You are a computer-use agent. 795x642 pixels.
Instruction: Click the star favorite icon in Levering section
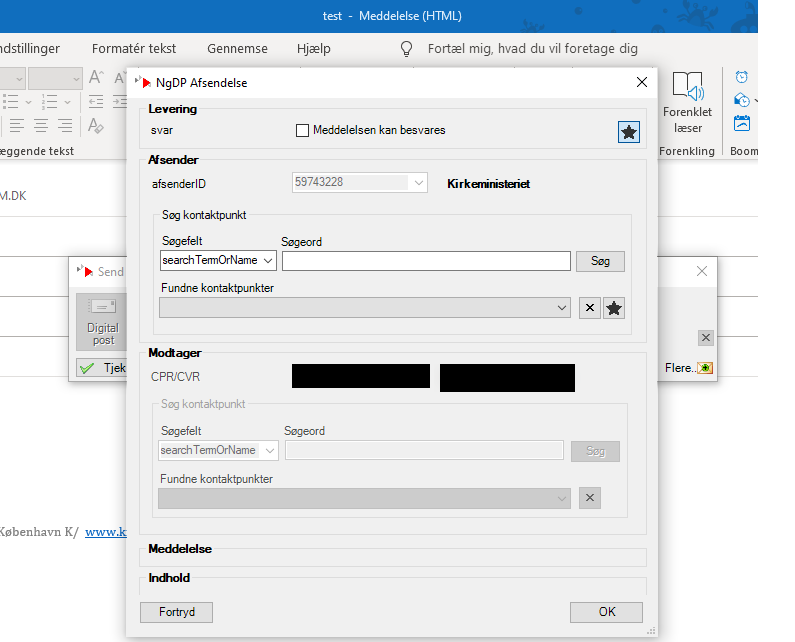(629, 132)
